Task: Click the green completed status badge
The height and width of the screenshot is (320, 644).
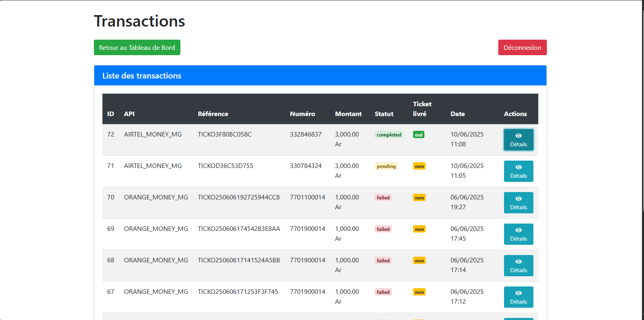Action: coord(389,135)
